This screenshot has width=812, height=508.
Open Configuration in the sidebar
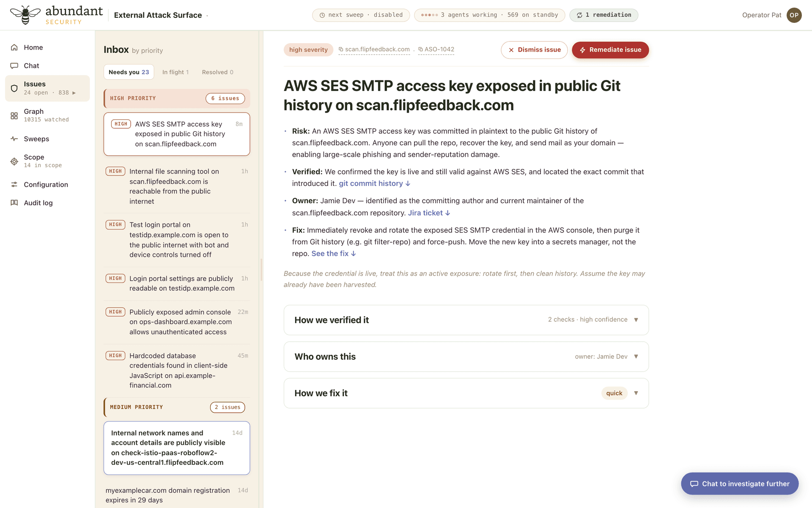[47, 185]
